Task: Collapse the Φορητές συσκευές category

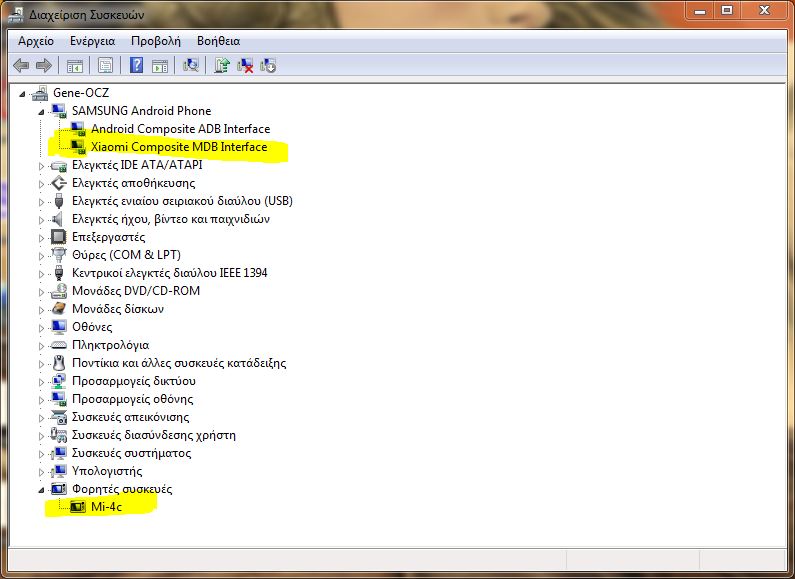Action: click(x=42, y=489)
